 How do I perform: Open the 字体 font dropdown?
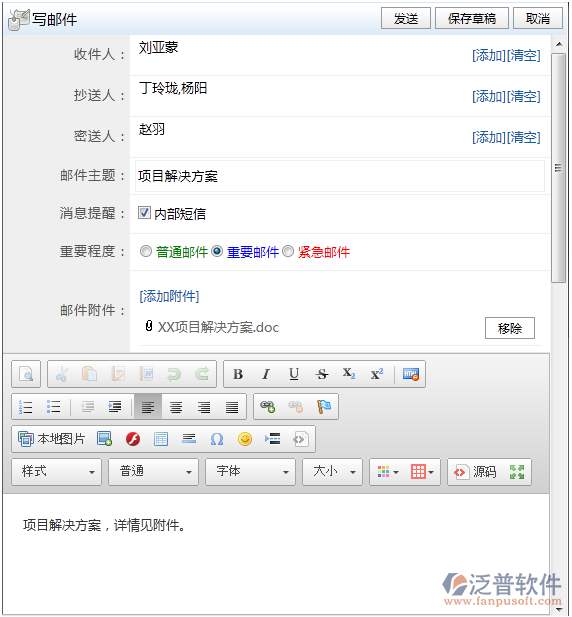click(251, 471)
